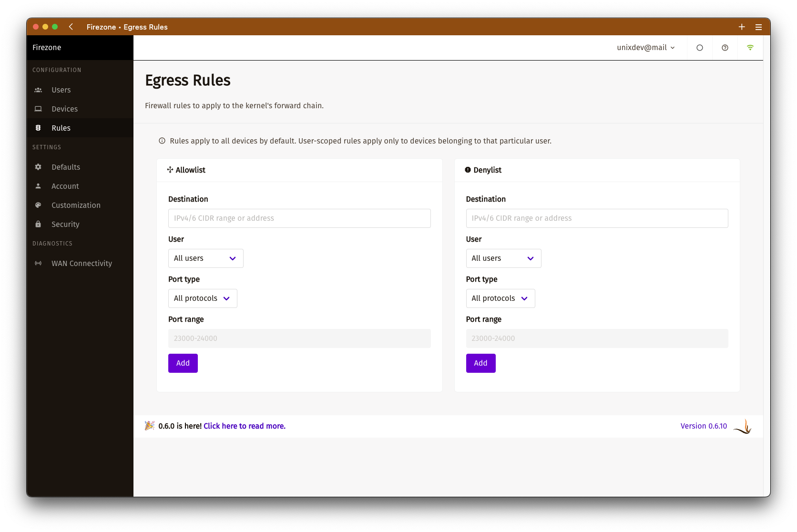Click the circle icon in top header

(700, 48)
